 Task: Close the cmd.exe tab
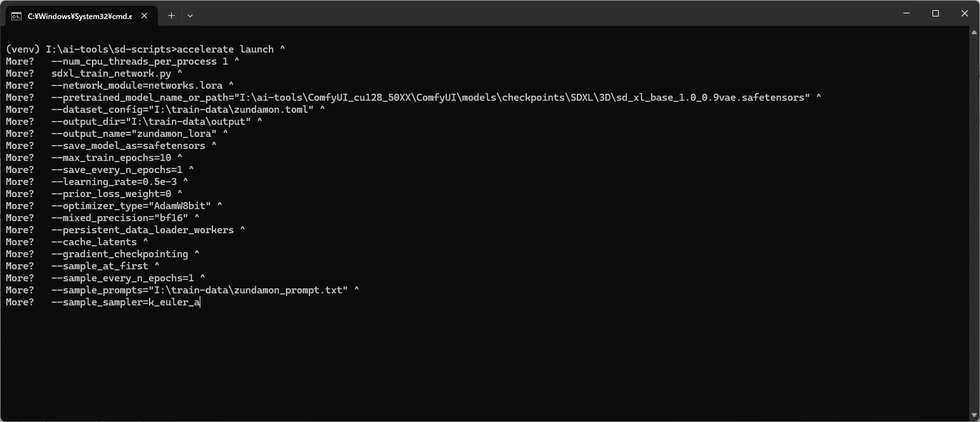click(144, 16)
